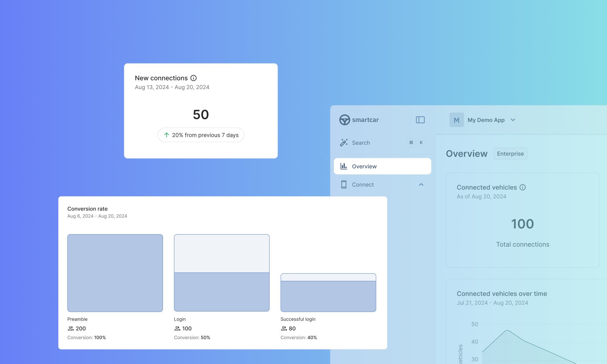Collapse the Connect section chevron
Viewport: 607px width, 364px height.
(x=421, y=184)
